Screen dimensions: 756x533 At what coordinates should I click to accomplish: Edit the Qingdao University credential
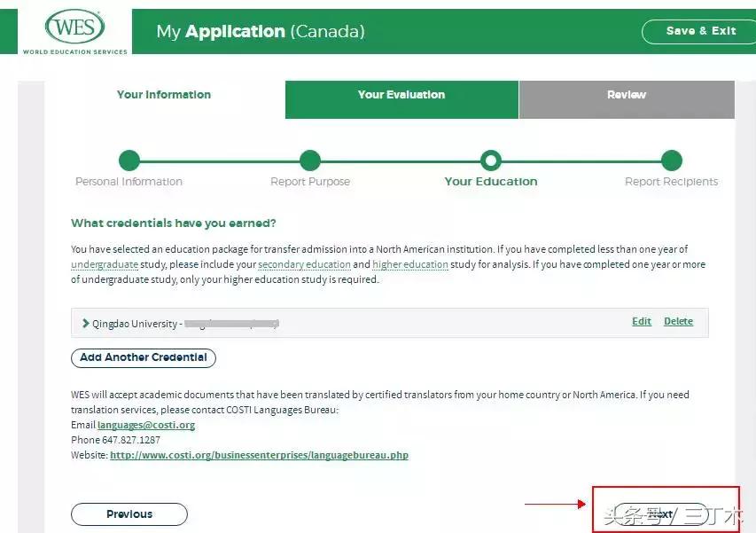(x=642, y=322)
